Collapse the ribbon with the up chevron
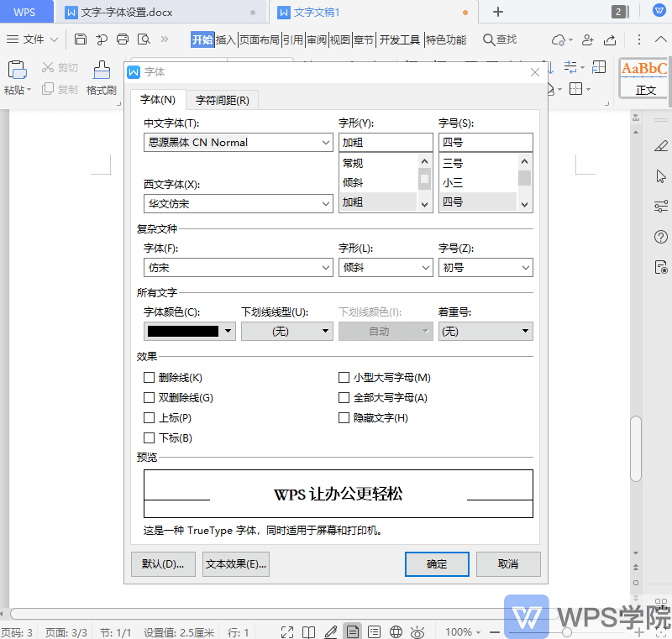 (x=661, y=39)
